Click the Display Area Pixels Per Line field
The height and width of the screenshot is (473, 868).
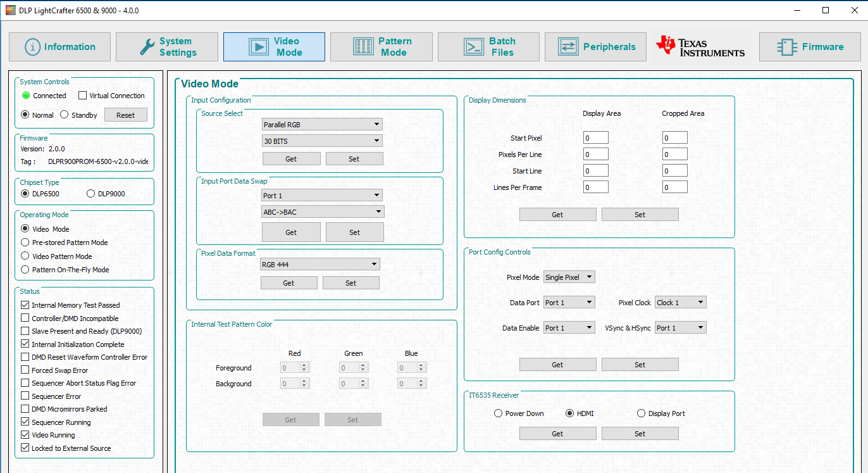595,155
